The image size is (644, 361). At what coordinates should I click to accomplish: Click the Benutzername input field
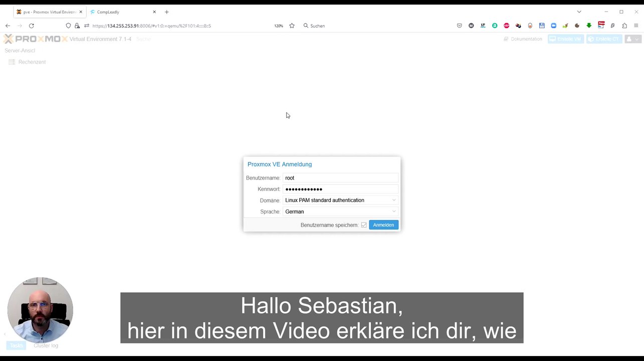tap(340, 177)
